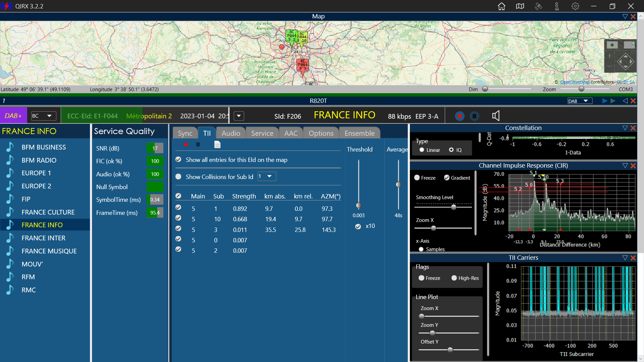Switch to the Ensemble tab
644x362 pixels.
pos(360,133)
